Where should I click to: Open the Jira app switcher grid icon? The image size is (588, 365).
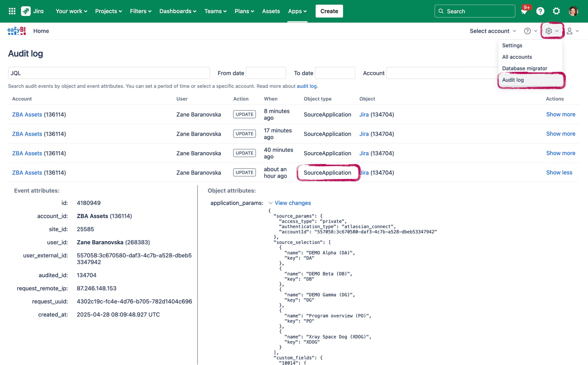12,11
